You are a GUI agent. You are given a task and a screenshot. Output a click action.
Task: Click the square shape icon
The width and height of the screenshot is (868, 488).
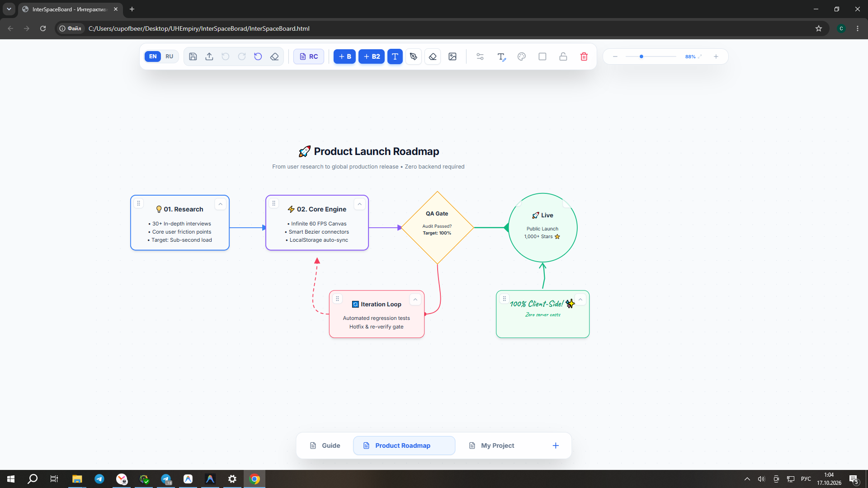[542, 56]
